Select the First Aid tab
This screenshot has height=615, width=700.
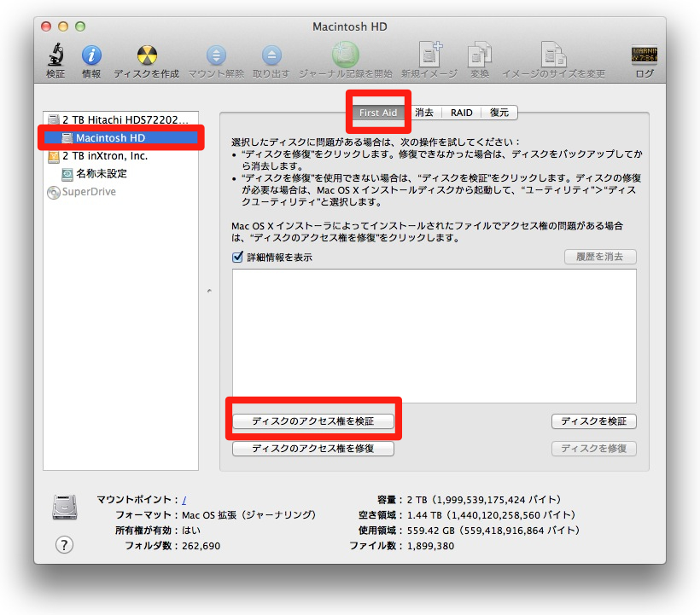377,113
